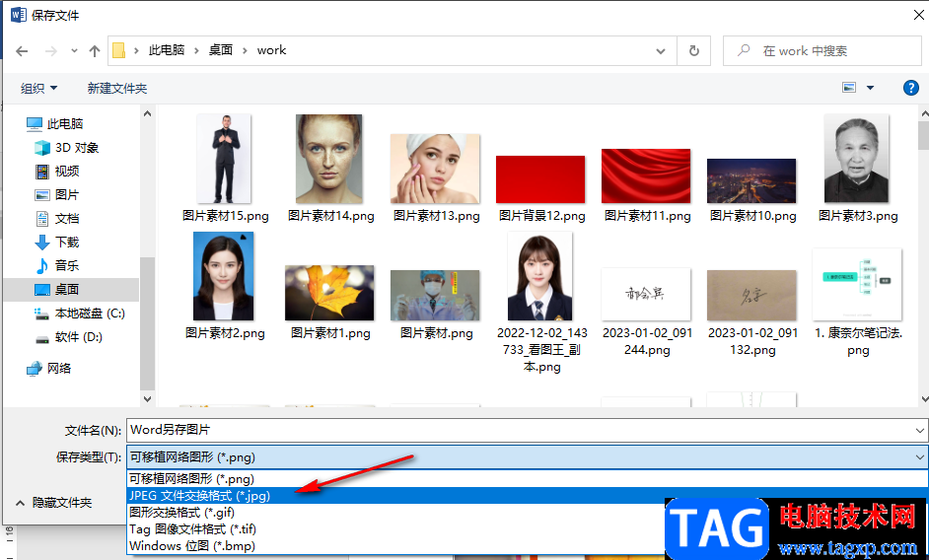Select 此电脑 in navigation tree
The height and width of the screenshot is (560, 929).
[x=54, y=124]
